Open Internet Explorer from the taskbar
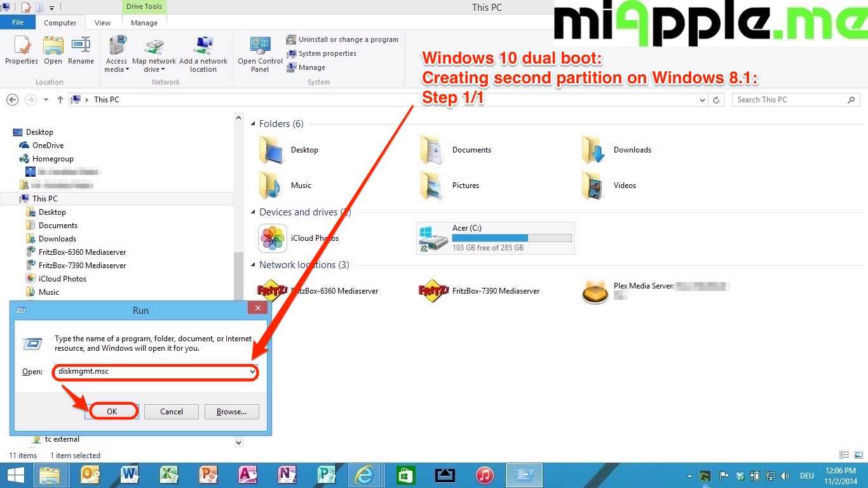This screenshot has height=488, width=868. click(365, 475)
